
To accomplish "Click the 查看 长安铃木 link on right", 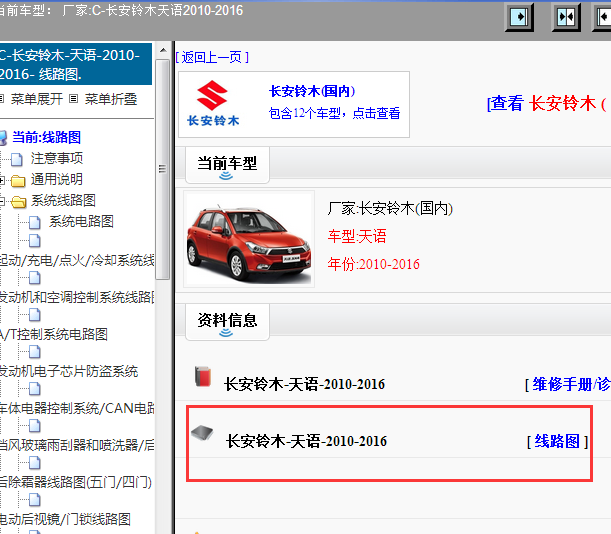I will [548, 104].
